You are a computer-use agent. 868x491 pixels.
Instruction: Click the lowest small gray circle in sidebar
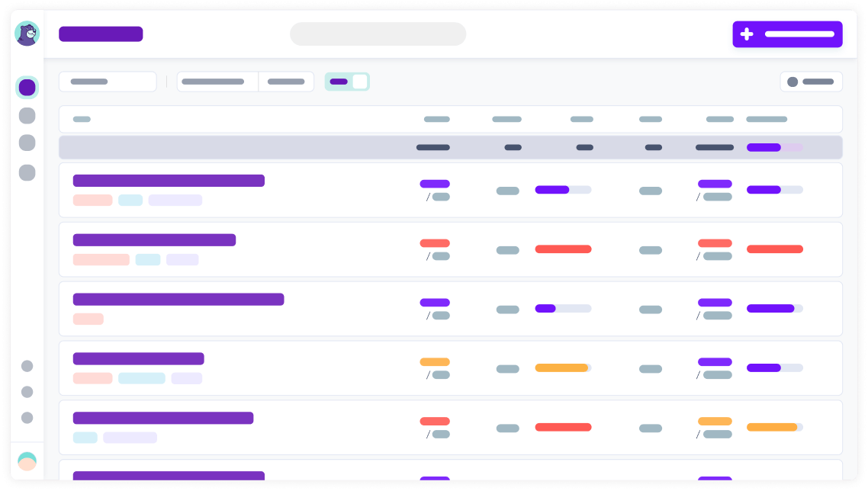(x=27, y=417)
